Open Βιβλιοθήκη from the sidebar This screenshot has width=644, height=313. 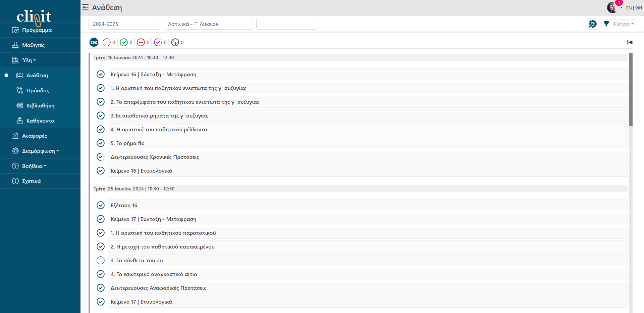point(40,106)
